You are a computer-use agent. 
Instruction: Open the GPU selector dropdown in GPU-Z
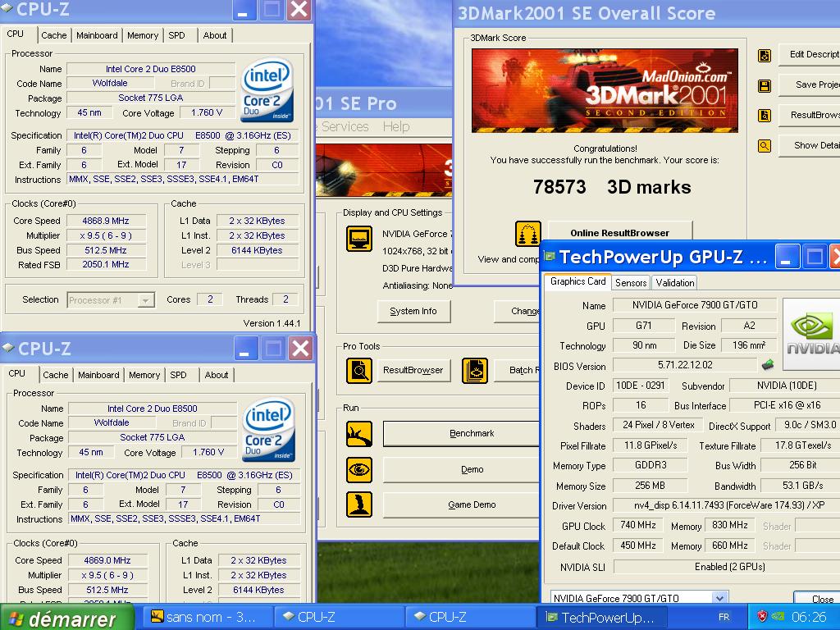(x=719, y=598)
